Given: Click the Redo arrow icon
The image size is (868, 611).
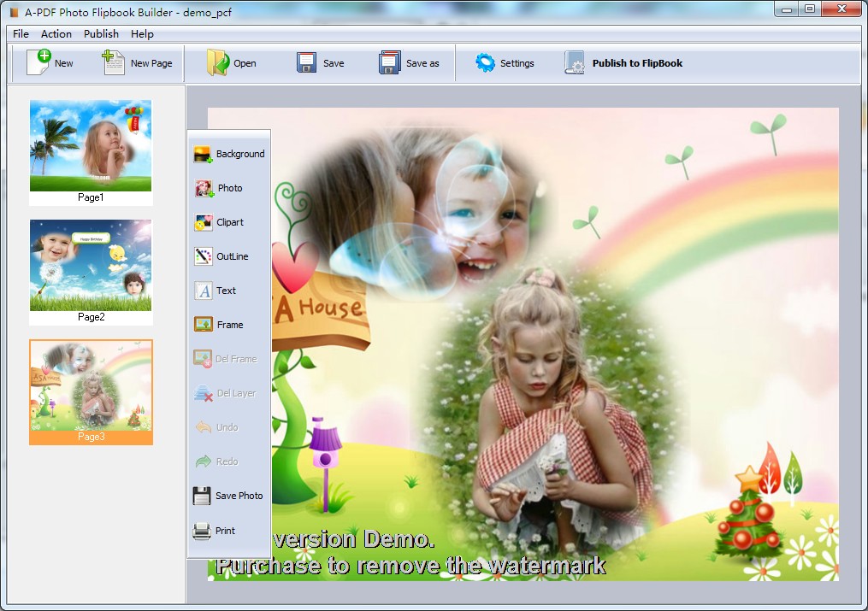Looking at the screenshot, I should click(x=204, y=461).
